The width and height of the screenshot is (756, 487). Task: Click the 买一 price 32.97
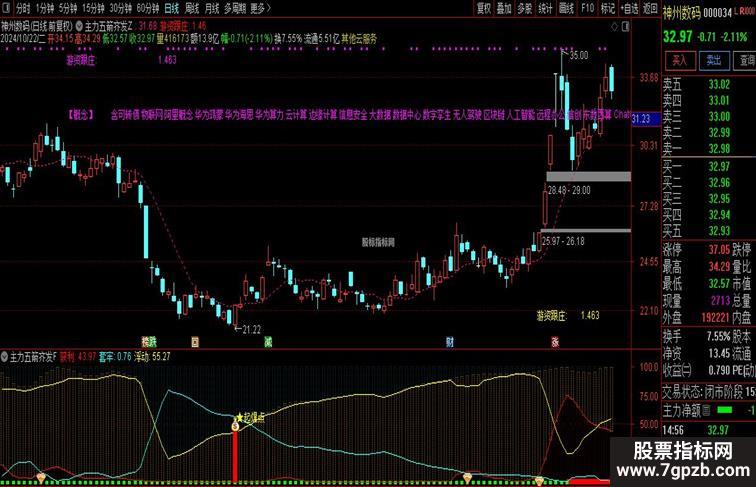click(x=719, y=167)
